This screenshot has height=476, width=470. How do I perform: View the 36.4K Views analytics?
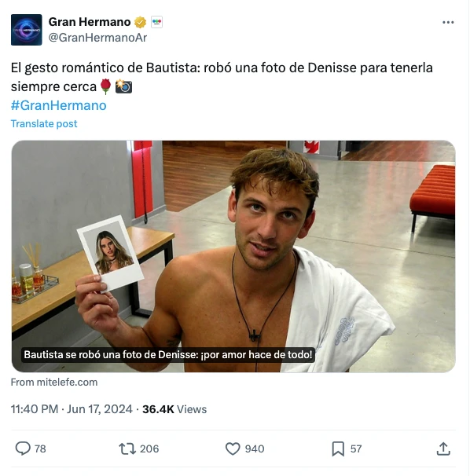coord(174,409)
